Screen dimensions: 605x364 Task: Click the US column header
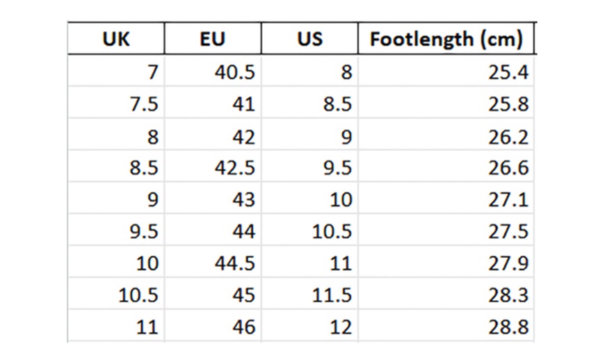(x=309, y=39)
